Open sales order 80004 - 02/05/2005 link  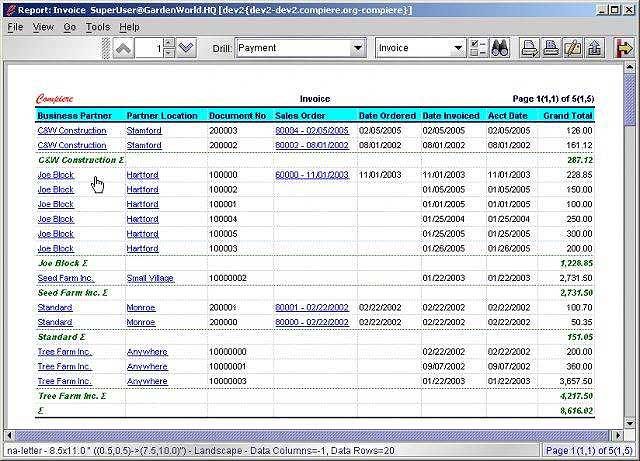point(312,131)
